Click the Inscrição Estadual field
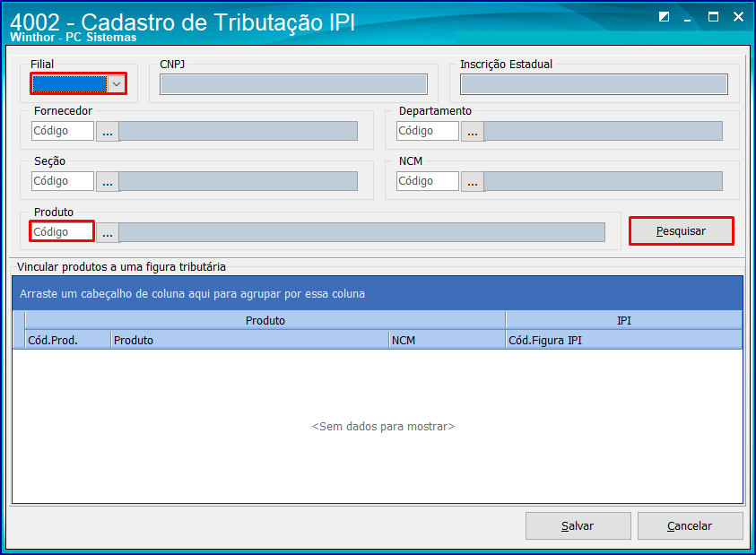This screenshot has width=756, height=555. click(594, 84)
